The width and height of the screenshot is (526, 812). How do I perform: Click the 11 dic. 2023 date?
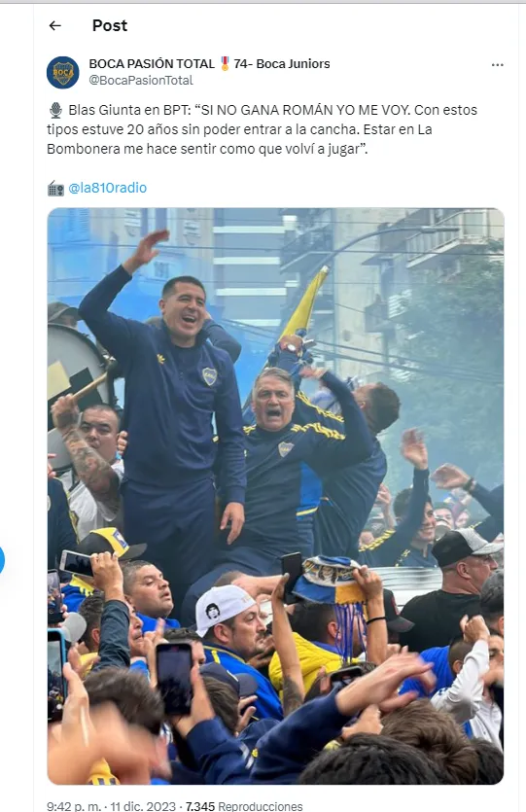pos(143,806)
